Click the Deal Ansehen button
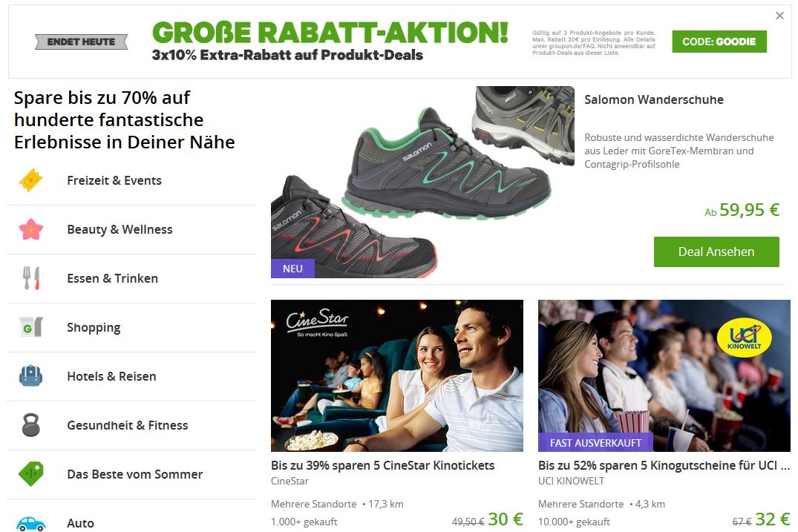Screen dimensions: 798x532 (716, 252)
